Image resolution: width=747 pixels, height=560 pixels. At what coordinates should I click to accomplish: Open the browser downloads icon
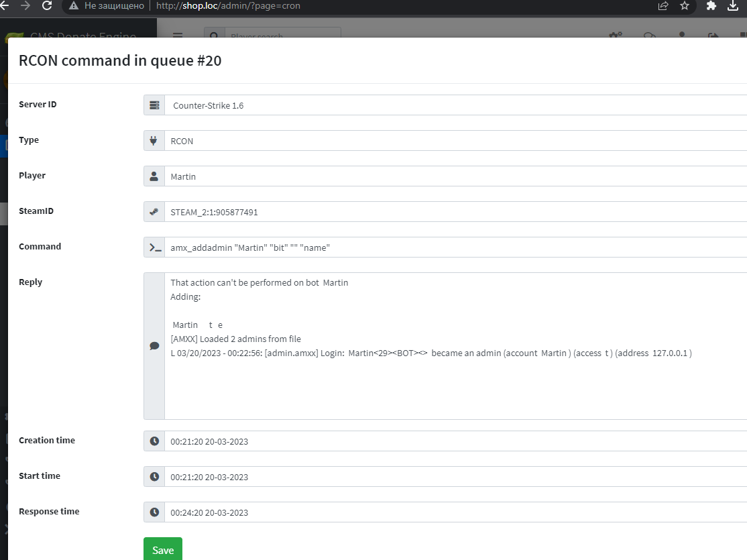coord(733,6)
